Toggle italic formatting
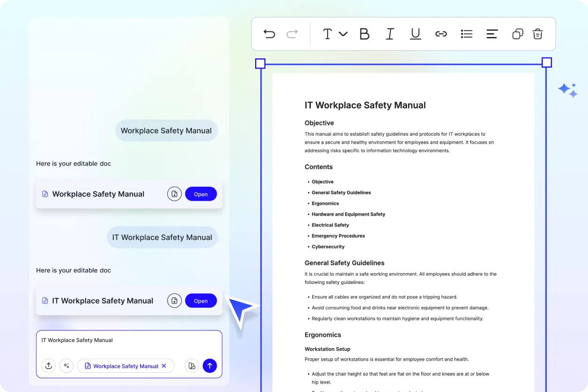The image size is (588, 392). click(390, 34)
